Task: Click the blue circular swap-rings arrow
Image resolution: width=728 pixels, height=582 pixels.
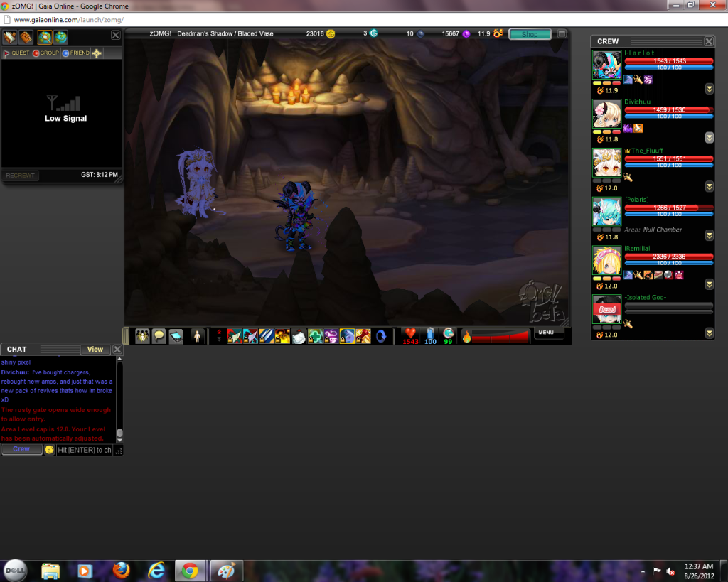Action: (381, 336)
